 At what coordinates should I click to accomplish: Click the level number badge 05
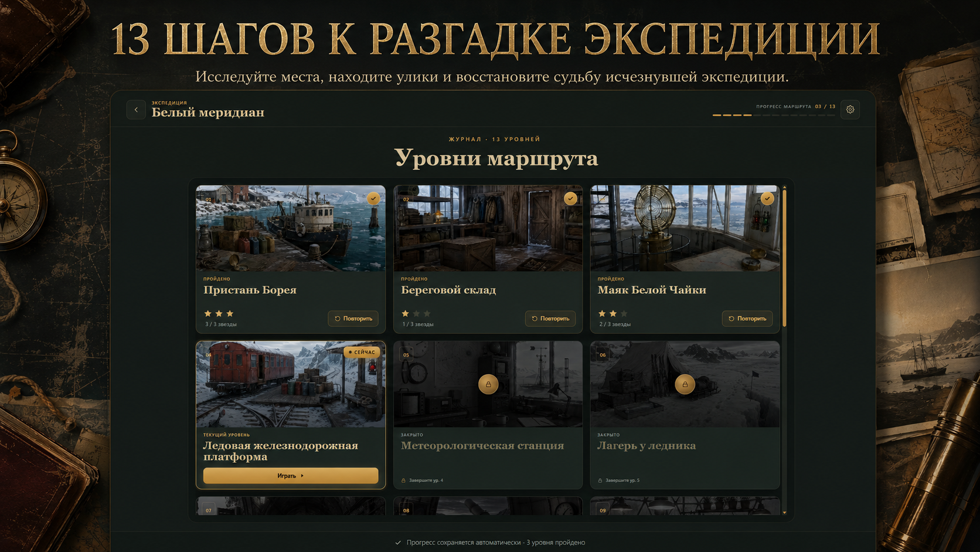[406, 354]
